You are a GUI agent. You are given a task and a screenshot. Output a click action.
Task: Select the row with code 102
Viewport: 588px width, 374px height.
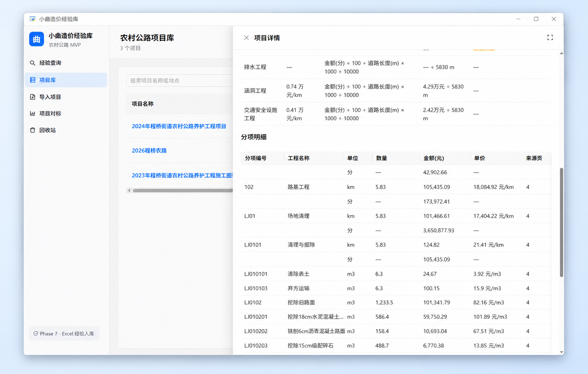pos(249,187)
